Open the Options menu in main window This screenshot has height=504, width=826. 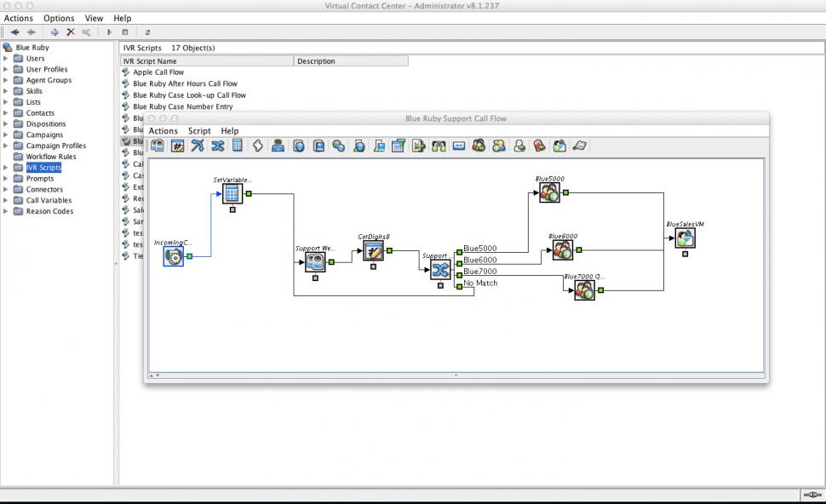(59, 18)
